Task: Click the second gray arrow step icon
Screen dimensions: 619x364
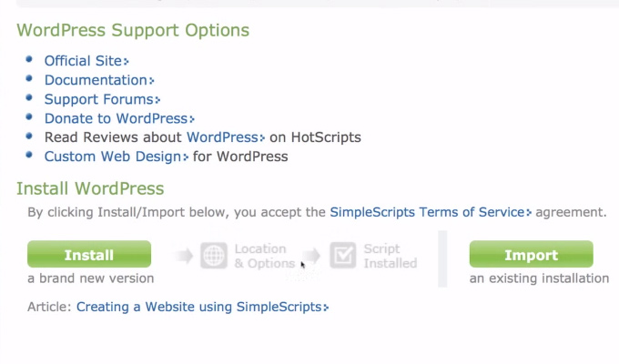Action: pyautogui.click(x=312, y=256)
